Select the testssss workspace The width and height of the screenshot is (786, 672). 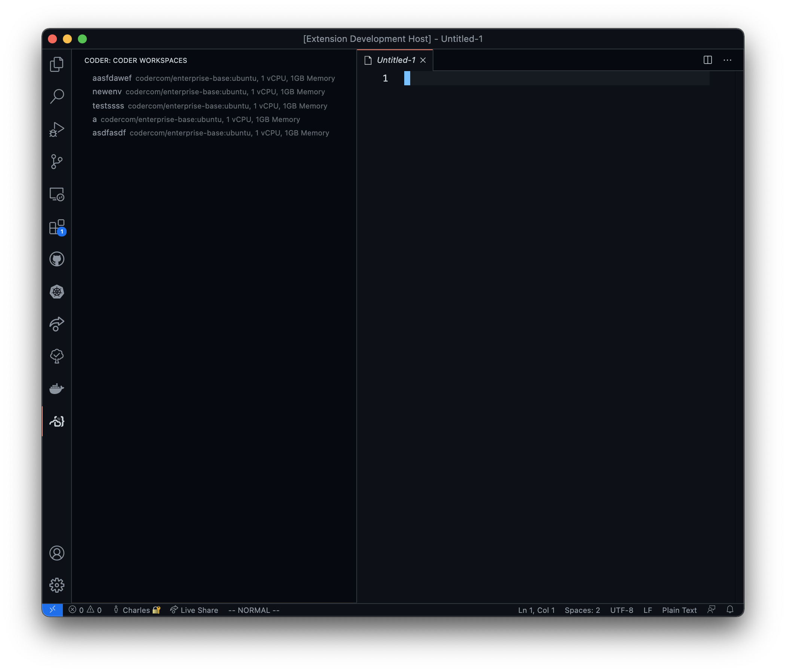[214, 106]
